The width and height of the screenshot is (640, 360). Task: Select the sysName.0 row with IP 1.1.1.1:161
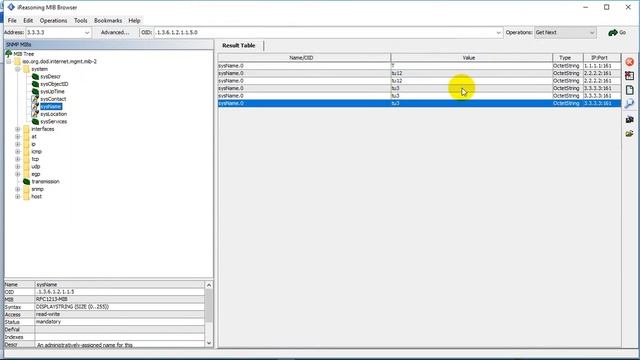coord(419,65)
